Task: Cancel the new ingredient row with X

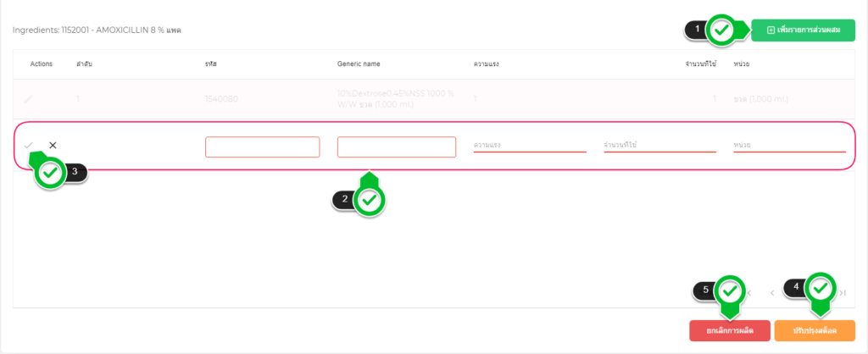Action: pos(53,146)
